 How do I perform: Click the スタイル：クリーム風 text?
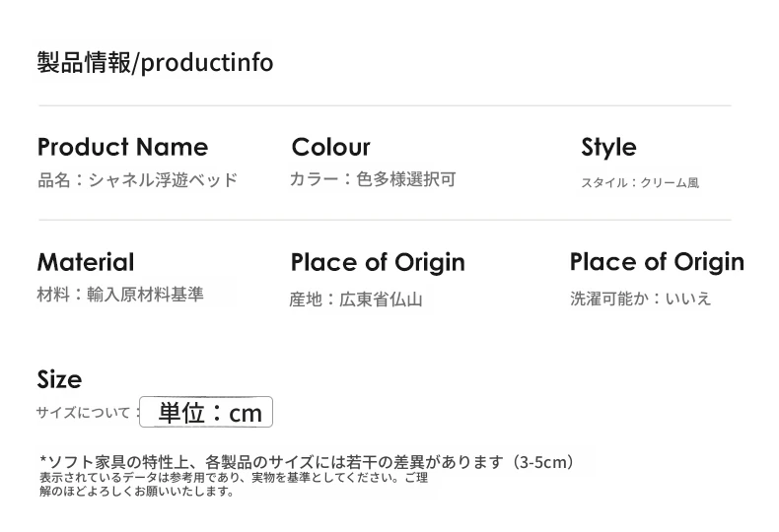click(x=639, y=183)
